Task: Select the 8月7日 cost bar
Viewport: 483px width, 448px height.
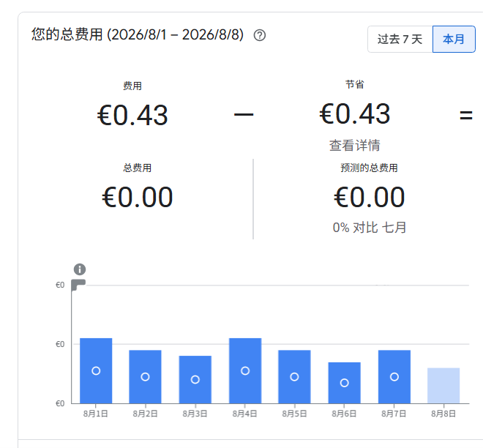Action: 394,376
